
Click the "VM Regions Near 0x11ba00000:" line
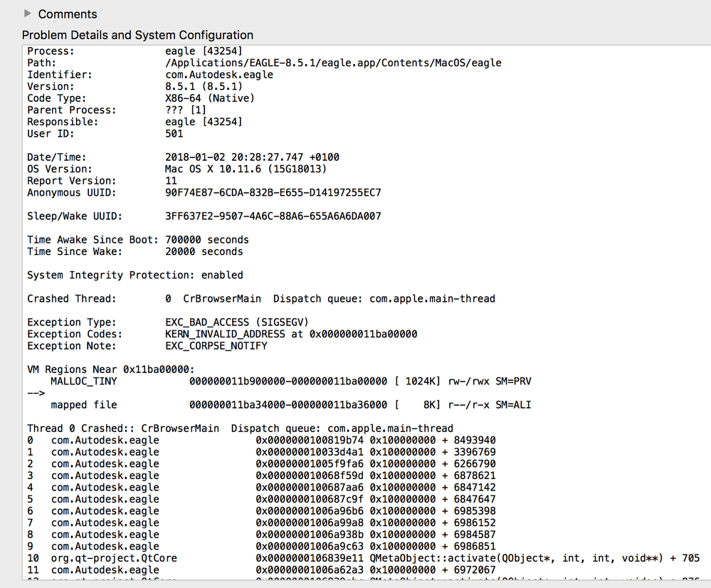[x=110, y=369]
